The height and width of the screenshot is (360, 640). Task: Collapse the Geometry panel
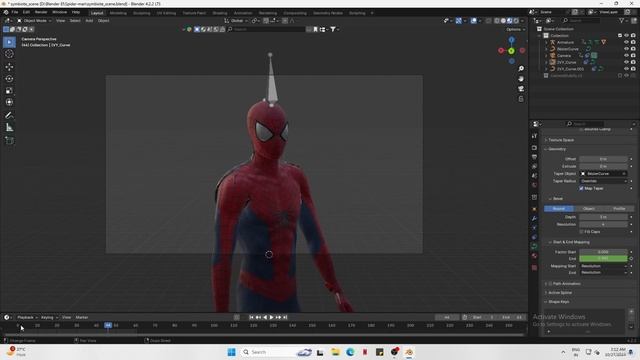point(557,149)
